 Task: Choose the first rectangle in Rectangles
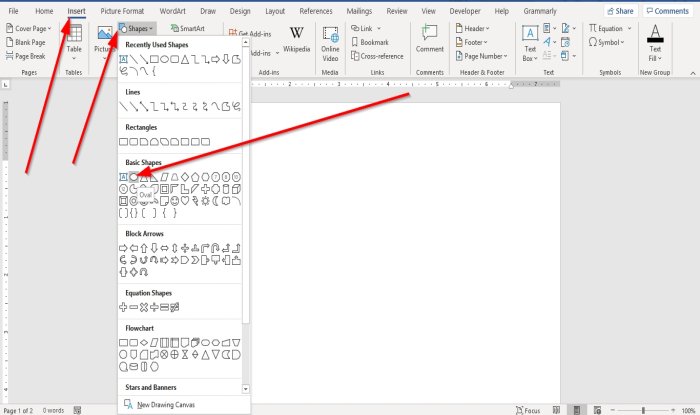point(123,142)
